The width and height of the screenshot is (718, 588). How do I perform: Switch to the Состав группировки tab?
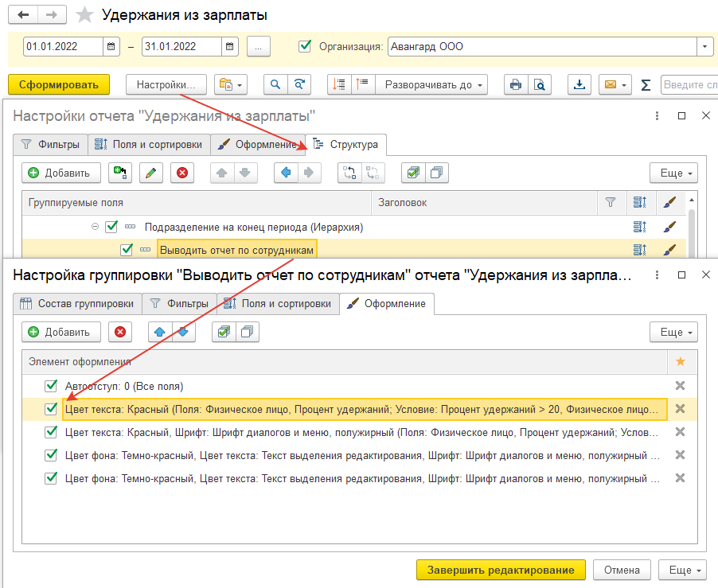77,303
